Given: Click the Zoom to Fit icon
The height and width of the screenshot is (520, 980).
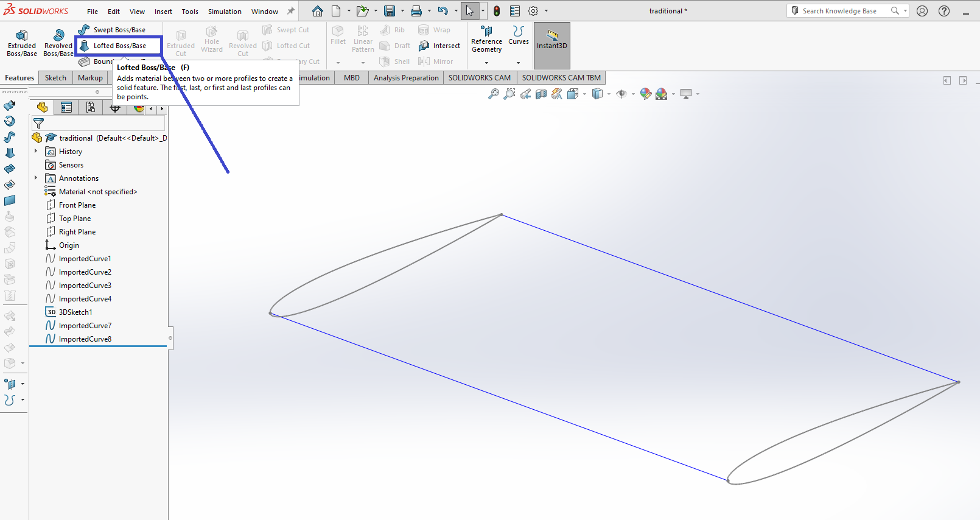Looking at the screenshot, I should coord(494,94).
